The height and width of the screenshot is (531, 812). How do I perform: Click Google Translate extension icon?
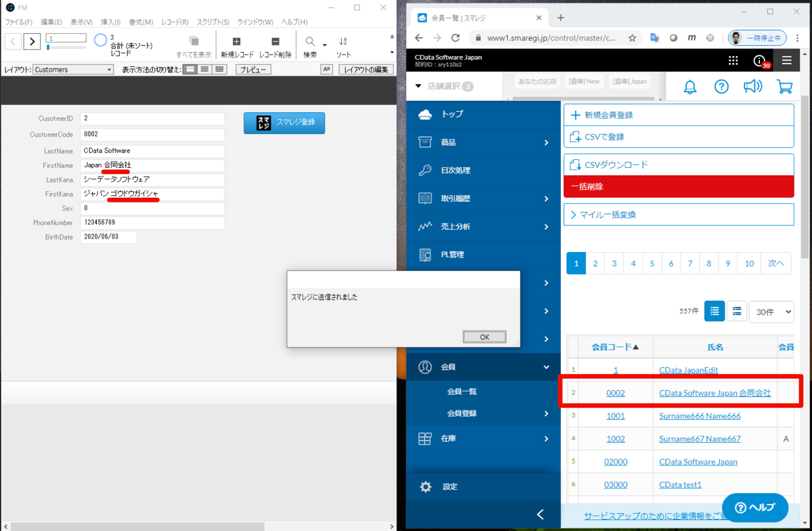click(654, 38)
